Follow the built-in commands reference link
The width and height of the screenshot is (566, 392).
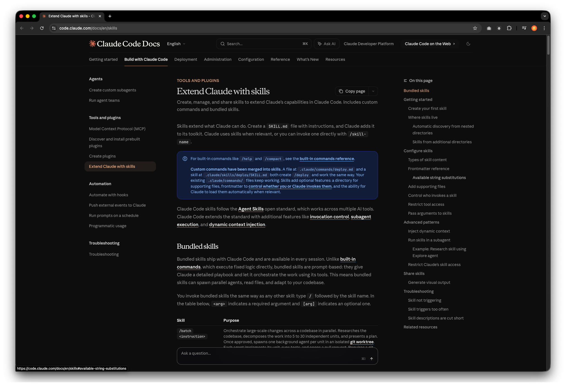327,159
